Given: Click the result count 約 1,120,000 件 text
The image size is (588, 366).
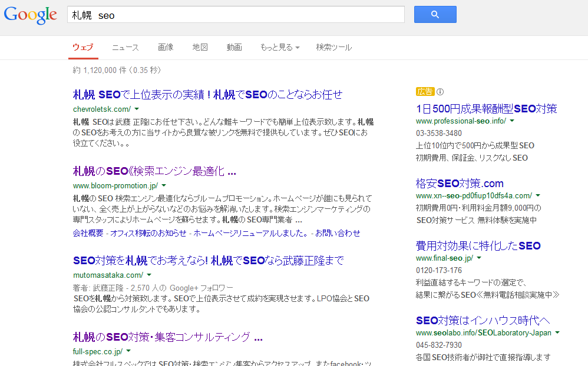Looking at the screenshot, I should tap(117, 70).
